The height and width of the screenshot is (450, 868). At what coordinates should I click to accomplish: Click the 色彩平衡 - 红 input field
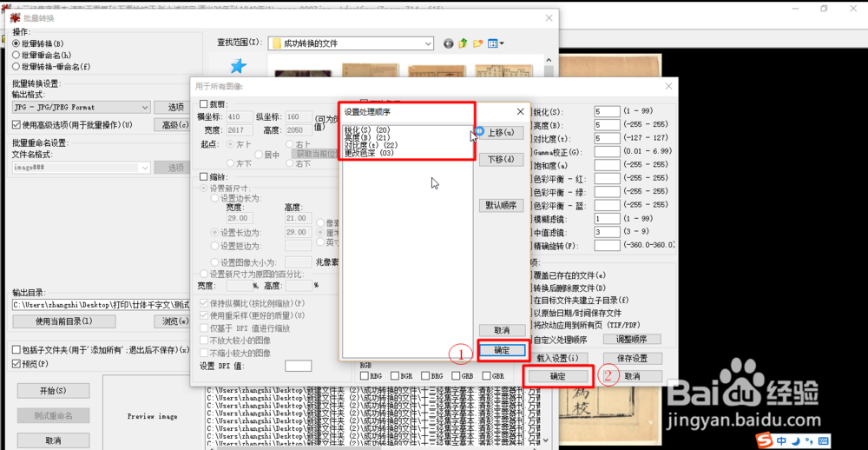coord(607,178)
